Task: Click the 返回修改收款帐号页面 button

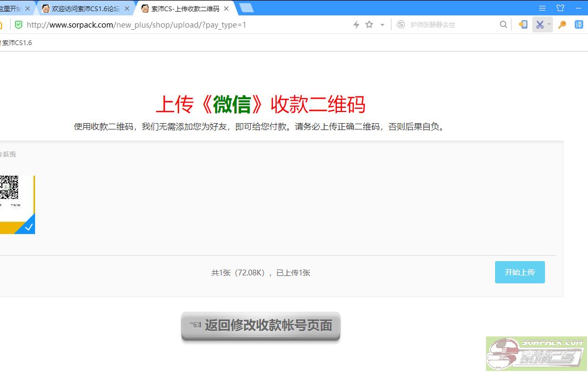Action: [261, 325]
